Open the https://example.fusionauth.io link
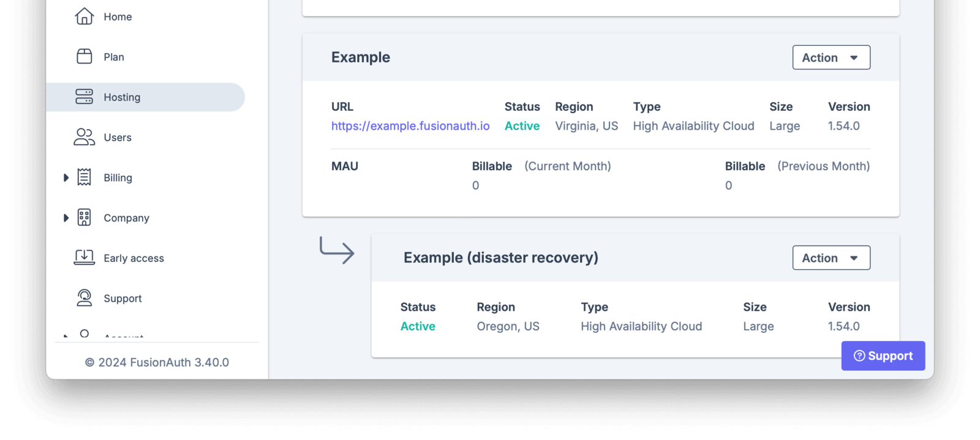Image resolution: width=980 pixels, height=440 pixels. [410, 125]
